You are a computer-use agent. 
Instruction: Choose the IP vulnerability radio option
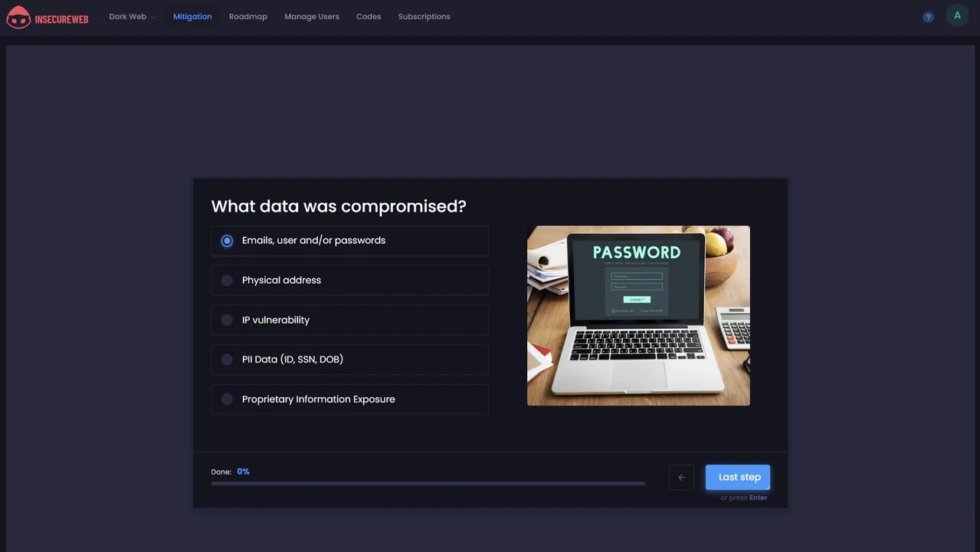click(227, 320)
